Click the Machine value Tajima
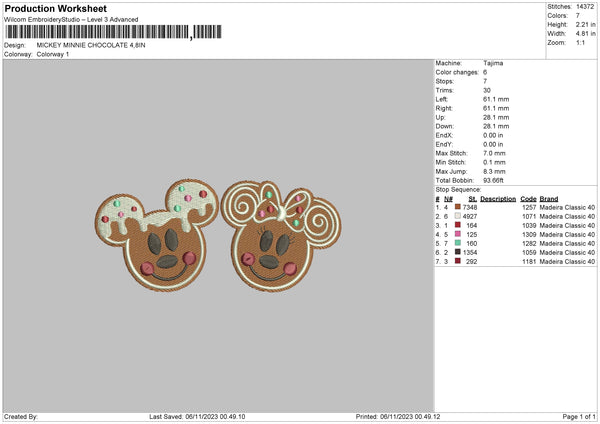The height and width of the screenshot is (424, 600). (x=493, y=63)
